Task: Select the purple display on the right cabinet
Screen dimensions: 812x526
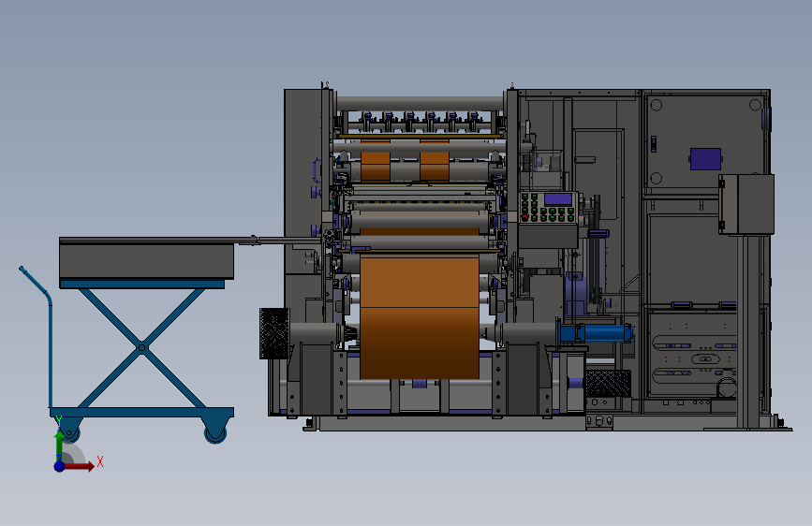Action: [x=705, y=159]
